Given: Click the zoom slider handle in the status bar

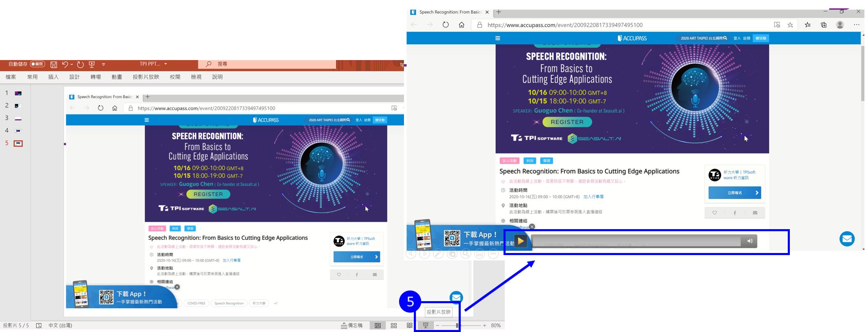Looking at the screenshot, I should [457, 325].
